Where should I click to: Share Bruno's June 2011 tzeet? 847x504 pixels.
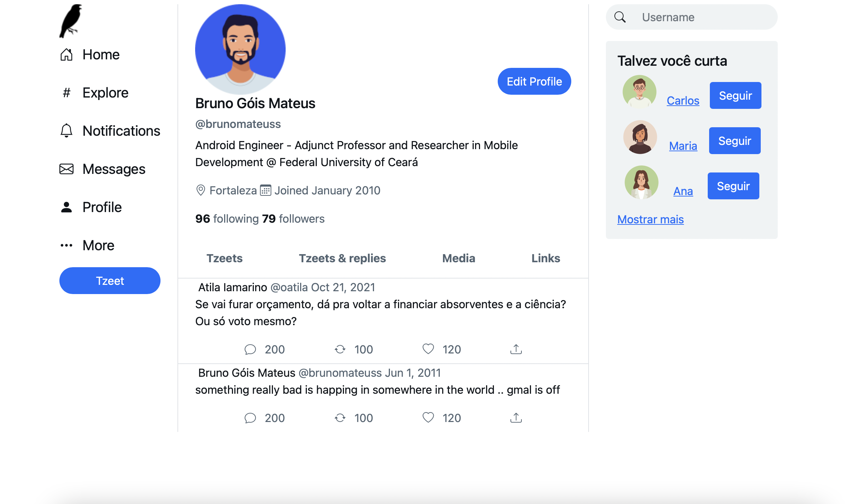coord(516,418)
